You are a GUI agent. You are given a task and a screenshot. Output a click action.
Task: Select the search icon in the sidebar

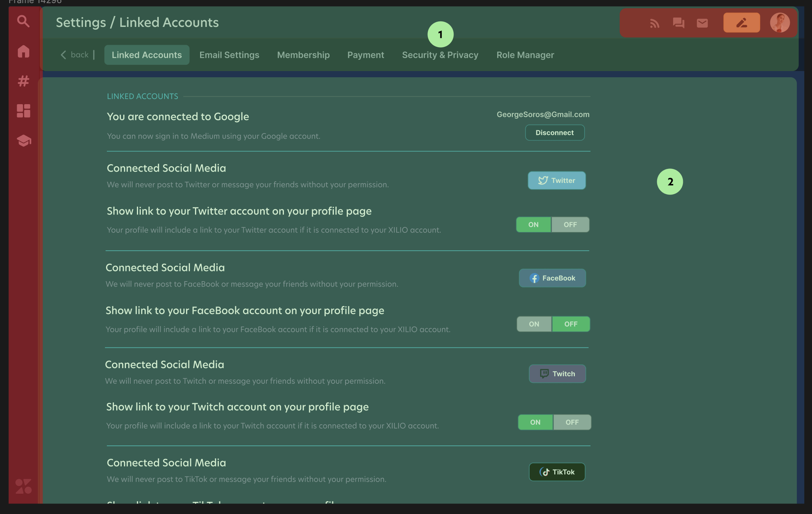coord(23,21)
